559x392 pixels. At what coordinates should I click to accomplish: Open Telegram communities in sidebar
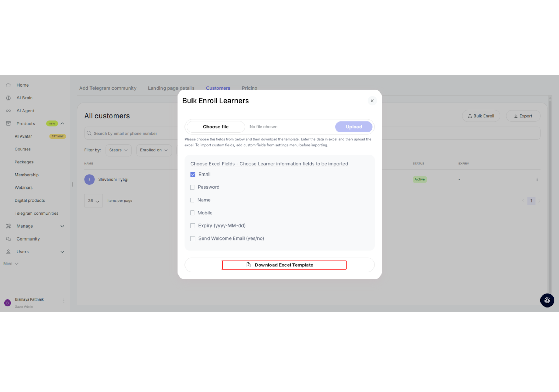[x=36, y=213]
